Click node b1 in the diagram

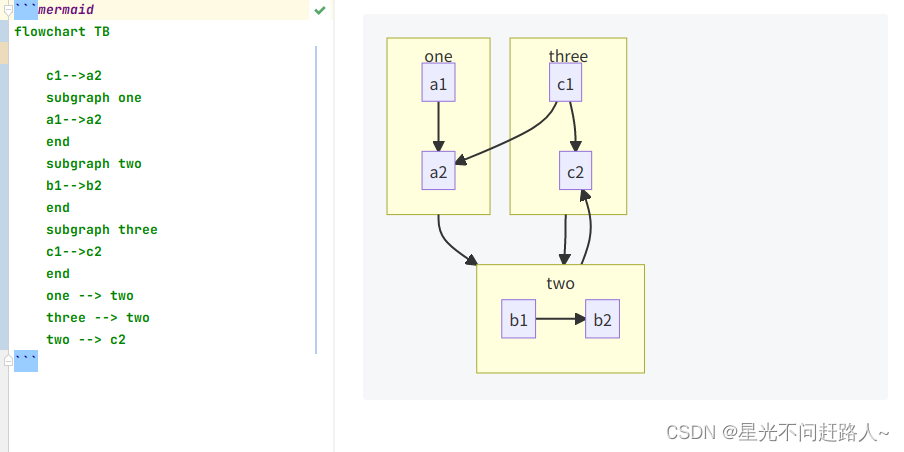(x=518, y=319)
